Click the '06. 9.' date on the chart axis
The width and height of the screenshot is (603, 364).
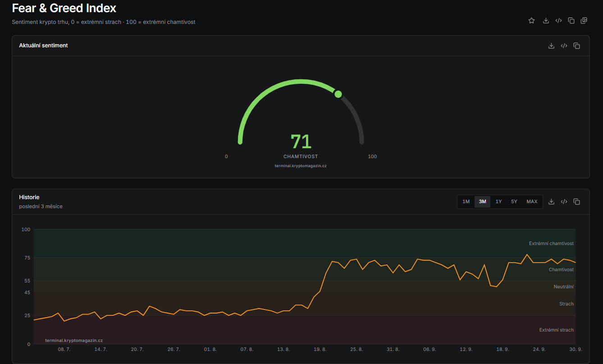point(429,349)
